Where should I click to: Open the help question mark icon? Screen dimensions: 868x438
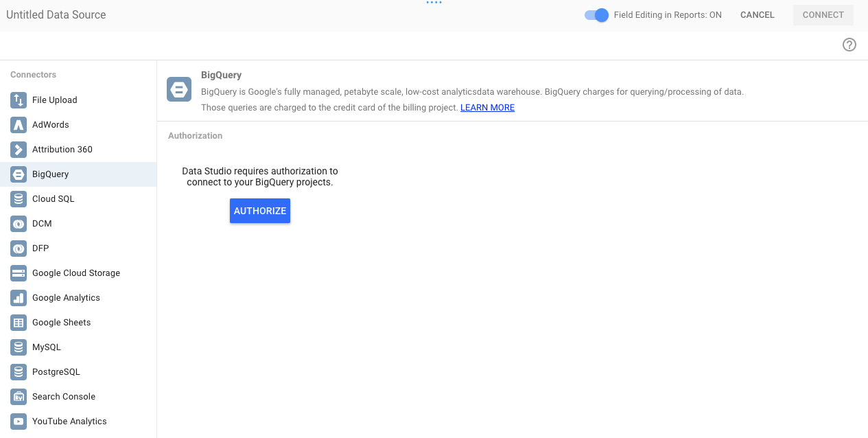[x=849, y=45]
